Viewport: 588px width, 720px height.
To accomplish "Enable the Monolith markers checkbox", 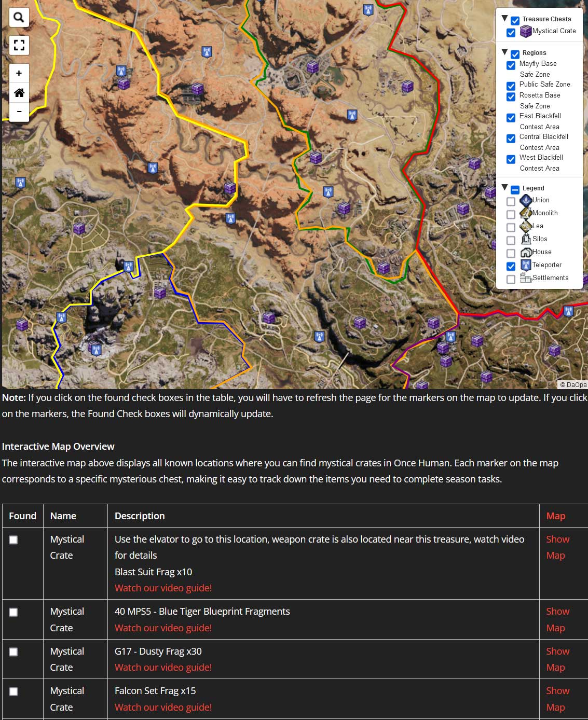I will coord(511,214).
